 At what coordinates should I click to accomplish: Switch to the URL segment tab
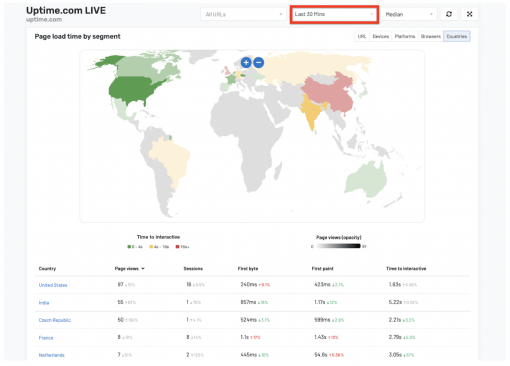[362, 36]
